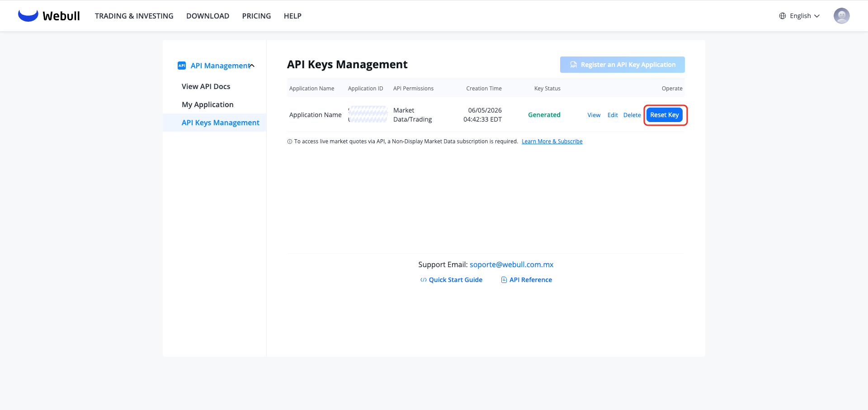868x410 pixels.
Task: Select View API Docs in sidebar
Action: (x=206, y=86)
